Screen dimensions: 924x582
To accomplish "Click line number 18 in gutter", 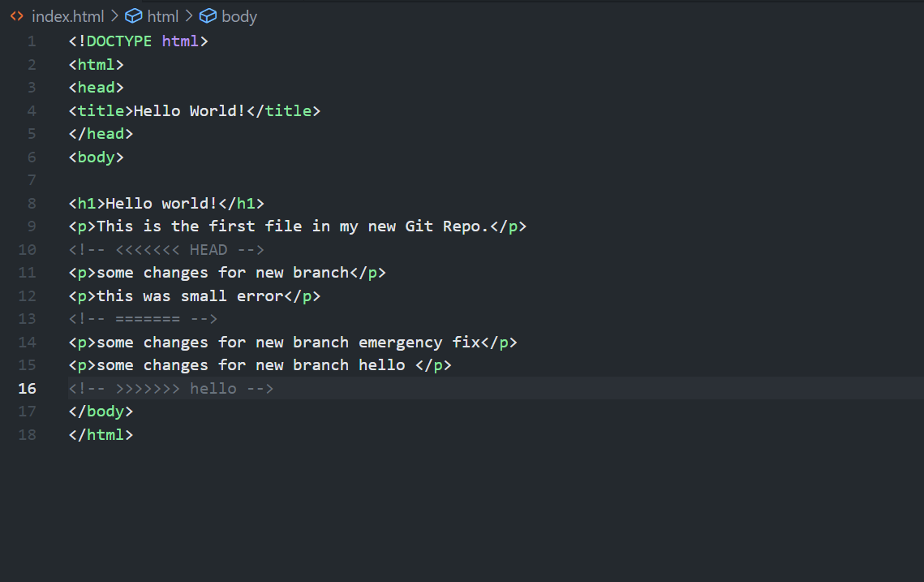I will coord(27,435).
